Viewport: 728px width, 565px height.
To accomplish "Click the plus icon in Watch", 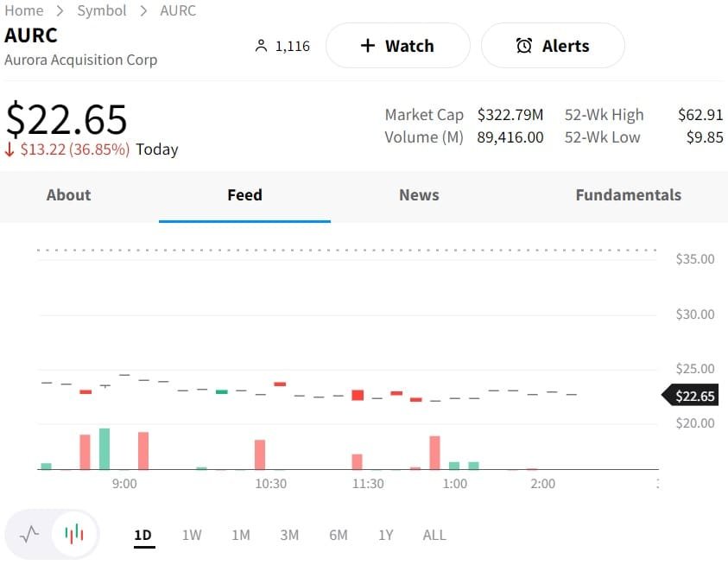I will coord(367,46).
